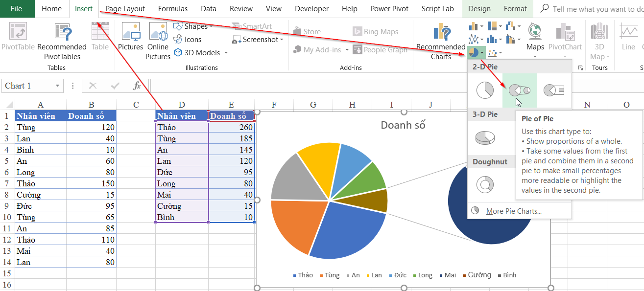
Task: Click the Name Box showing Chart 1
Action: 27,86
